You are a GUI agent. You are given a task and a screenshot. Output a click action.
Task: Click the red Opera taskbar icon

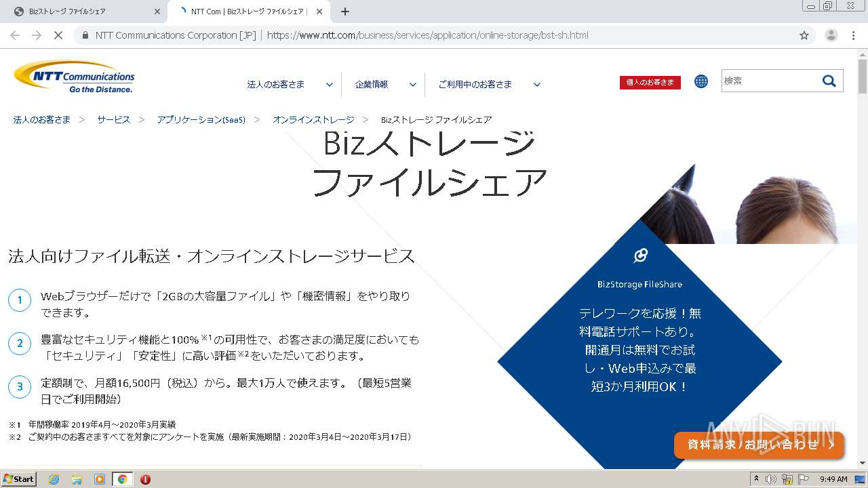(x=145, y=479)
